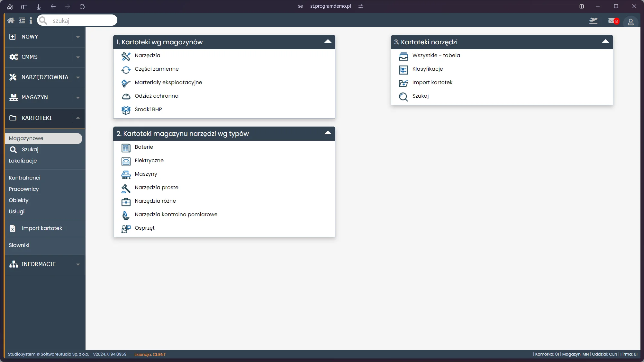Open Kontrahenci in the sidebar
Viewport: 644px width, 362px height.
point(24,178)
